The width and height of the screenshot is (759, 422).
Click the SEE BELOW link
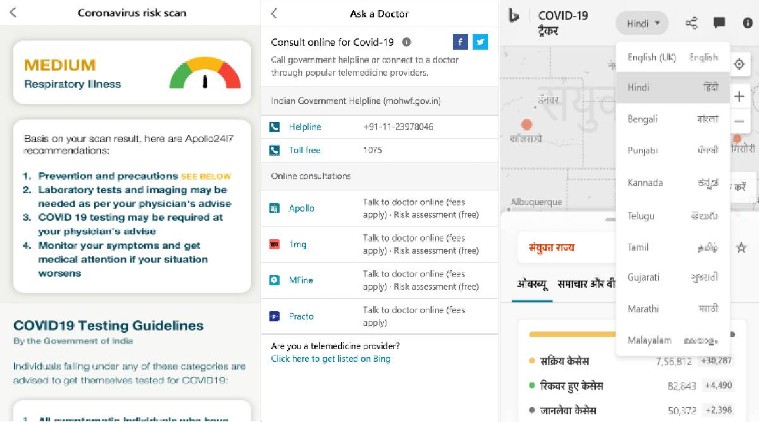click(x=206, y=176)
